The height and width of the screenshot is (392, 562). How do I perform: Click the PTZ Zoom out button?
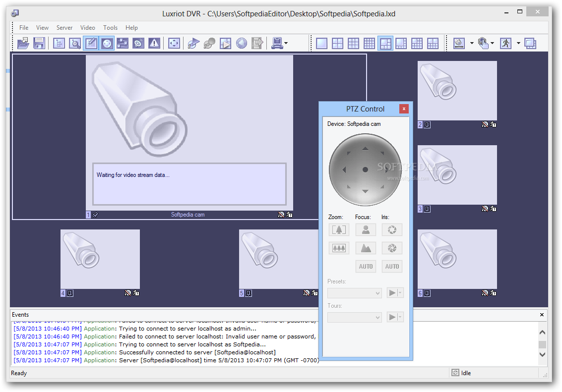tap(339, 248)
